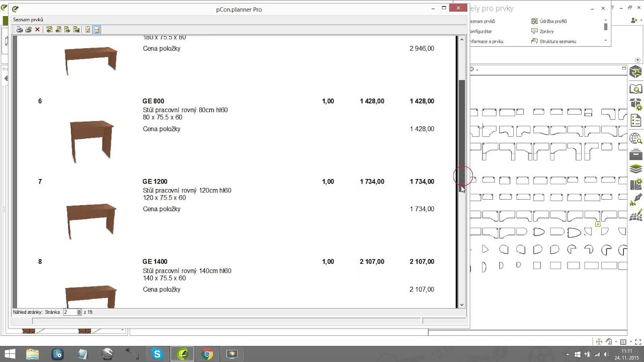Go to previous page toolbar icon
644x362 pixels.
(58, 30)
